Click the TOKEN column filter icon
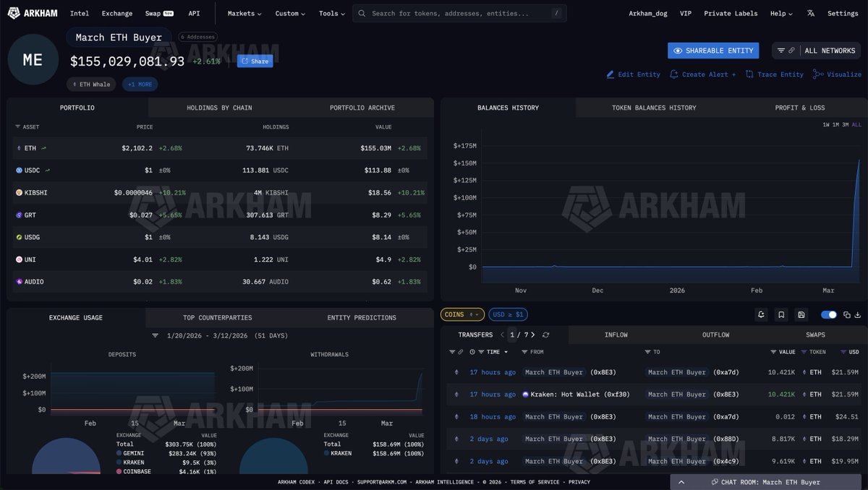Screen dimensions: 868x490 pos(804,352)
